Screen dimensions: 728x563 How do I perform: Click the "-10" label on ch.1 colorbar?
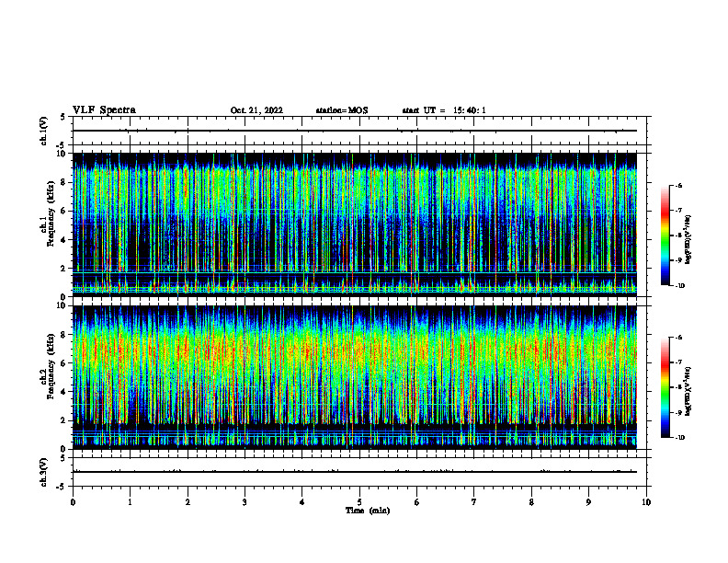[x=679, y=286]
